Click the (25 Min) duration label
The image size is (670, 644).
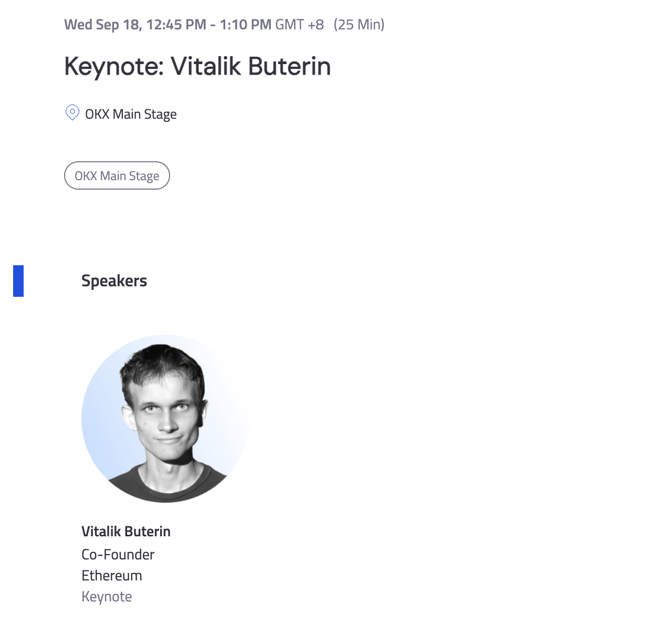(x=359, y=25)
